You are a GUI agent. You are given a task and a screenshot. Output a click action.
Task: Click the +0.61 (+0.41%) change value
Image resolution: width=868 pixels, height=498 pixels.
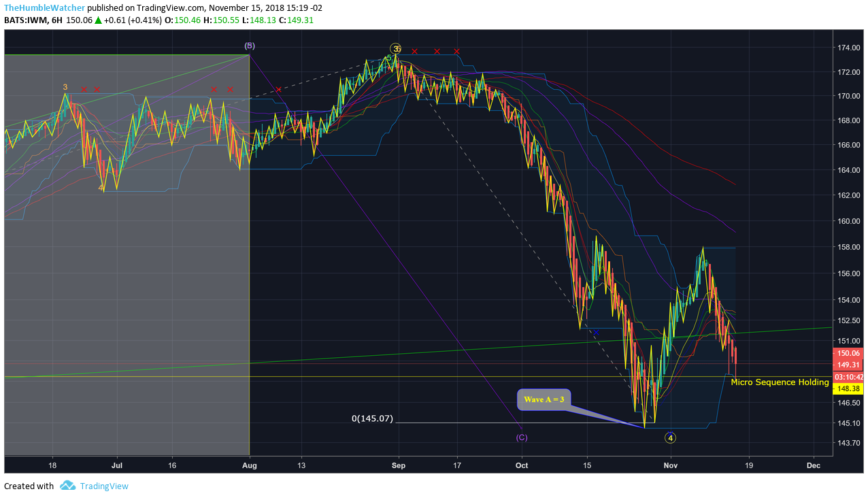[x=133, y=20]
